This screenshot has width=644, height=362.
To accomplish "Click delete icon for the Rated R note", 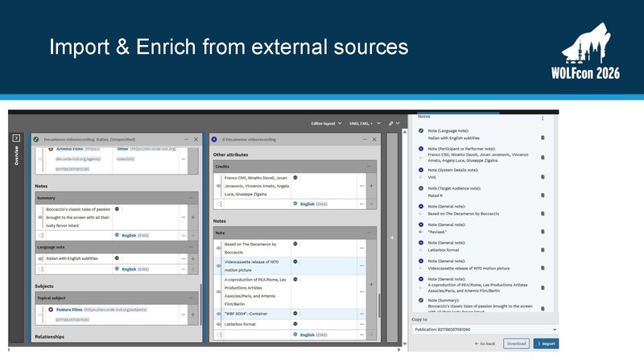I will 543,195.
